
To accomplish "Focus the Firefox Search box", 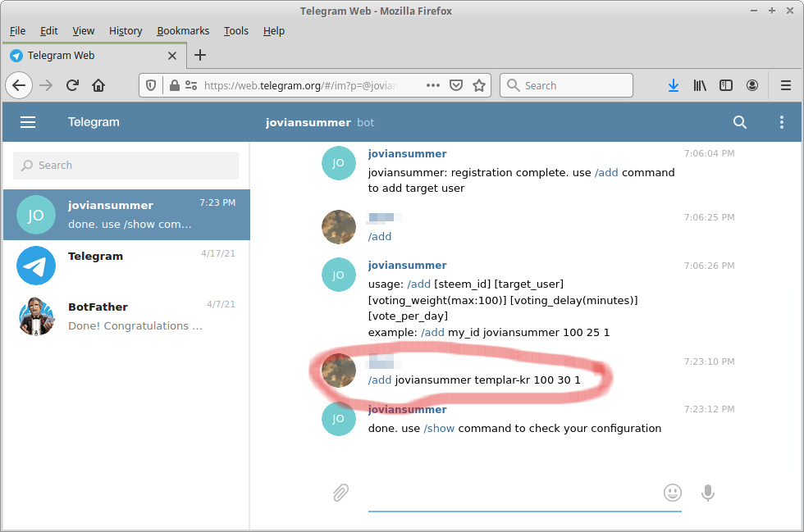I will click(566, 85).
